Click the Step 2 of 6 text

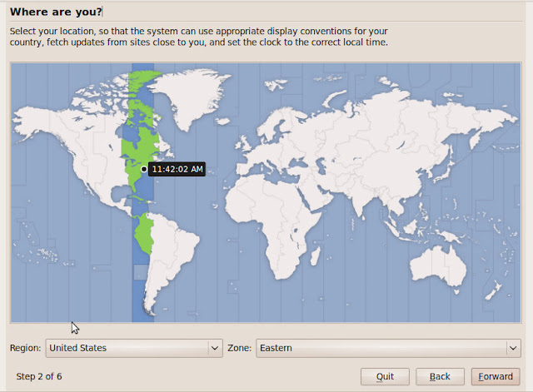pos(39,376)
